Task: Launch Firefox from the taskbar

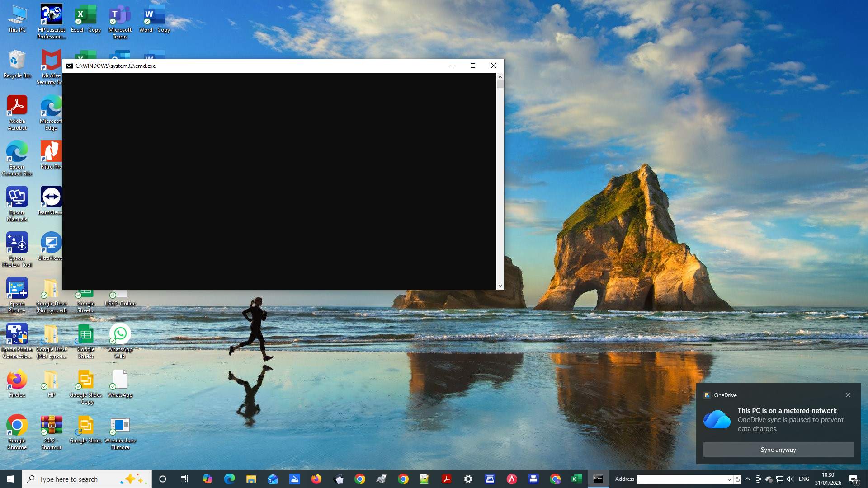Action: [x=316, y=479]
